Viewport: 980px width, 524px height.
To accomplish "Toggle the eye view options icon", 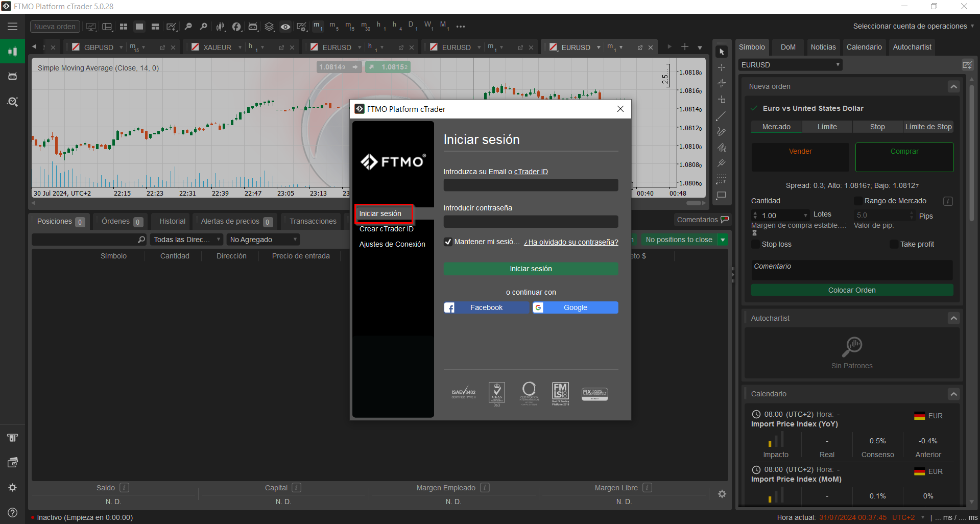I will tap(285, 27).
